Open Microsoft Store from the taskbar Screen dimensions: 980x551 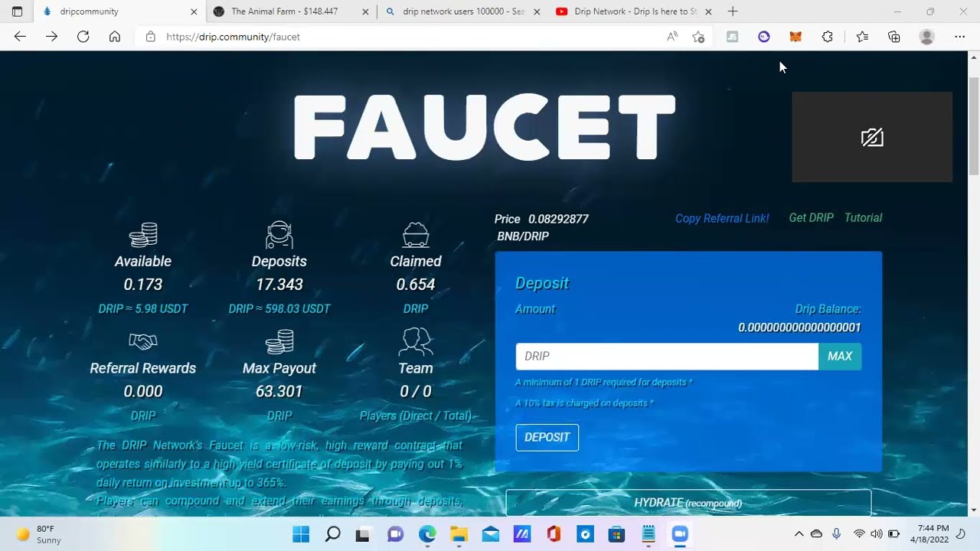point(616,534)
